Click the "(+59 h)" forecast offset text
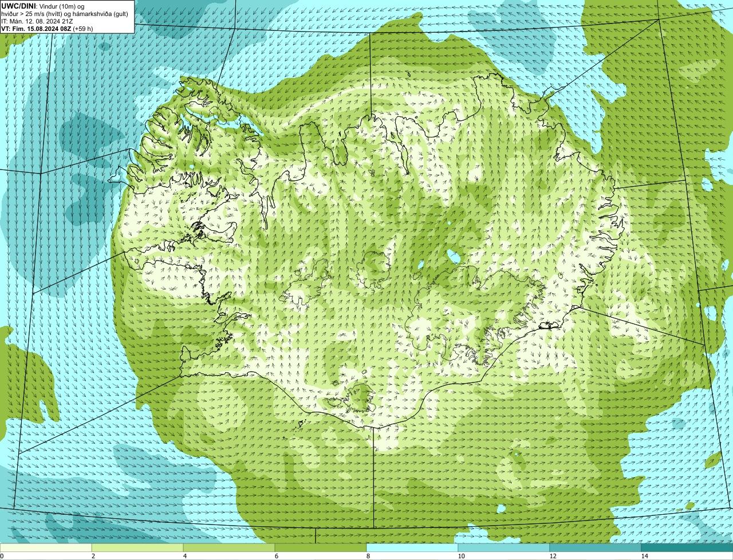733x560 pixels. (83, 29)
